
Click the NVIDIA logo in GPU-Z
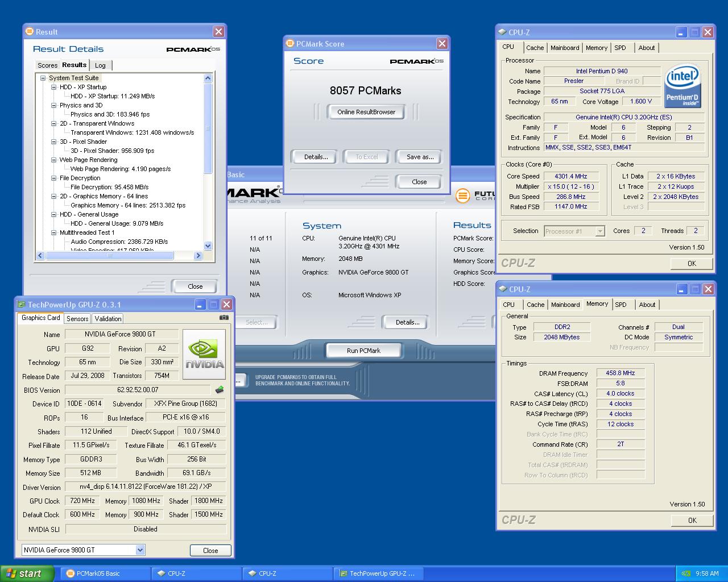[204, 354]
